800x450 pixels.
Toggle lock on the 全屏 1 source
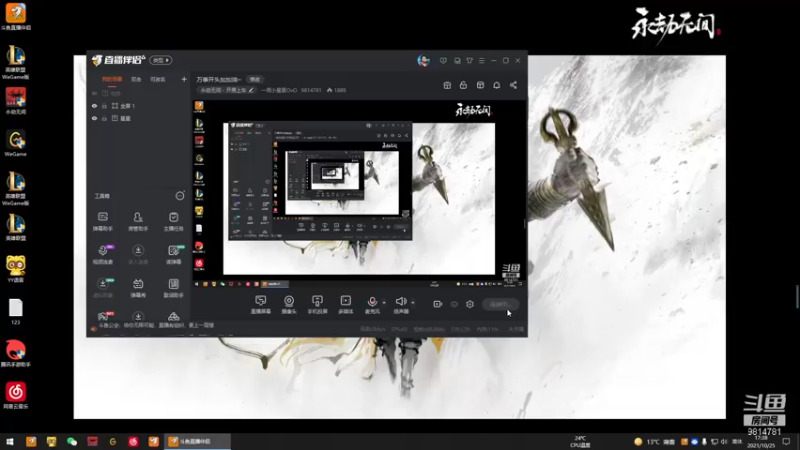point(104,106)
